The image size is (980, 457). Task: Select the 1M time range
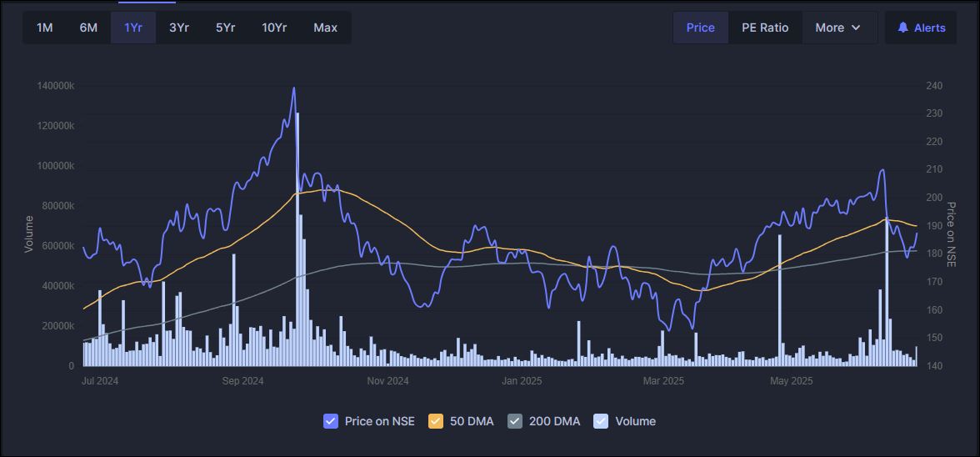click(x=45, y=28)
